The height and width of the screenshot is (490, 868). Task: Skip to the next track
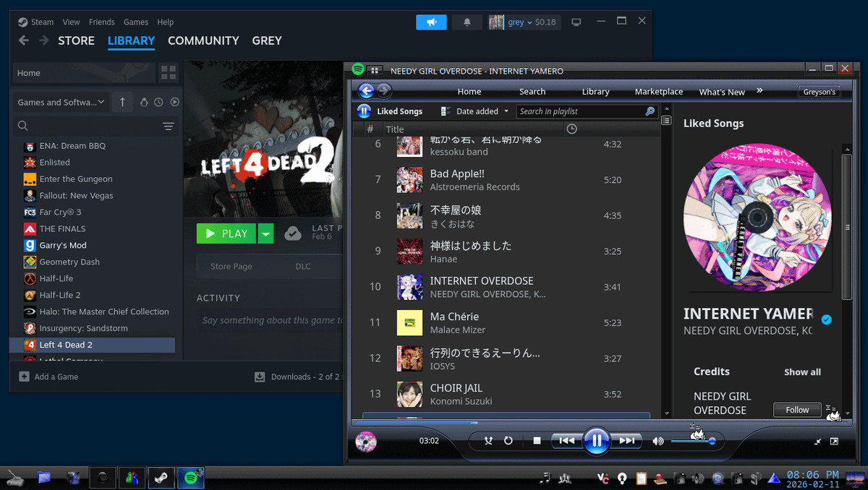click(626, 440)
